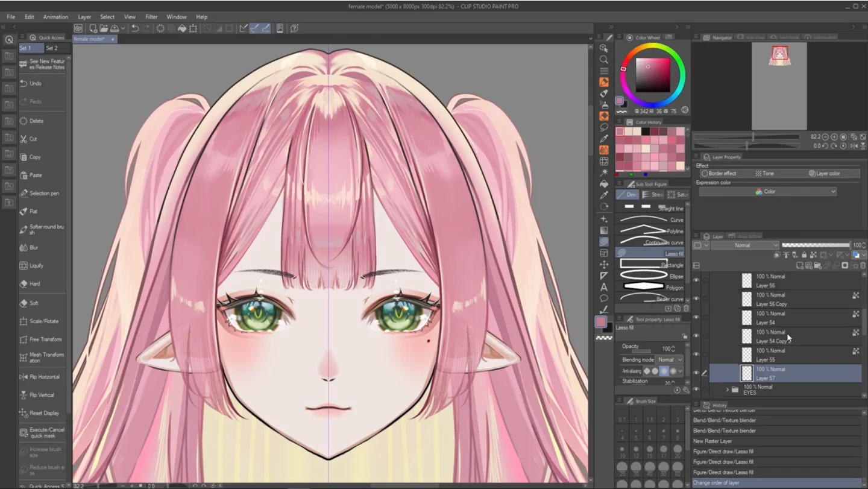
Task: Select the Polyline figure sub tool
Action: (x=650, y=231)
